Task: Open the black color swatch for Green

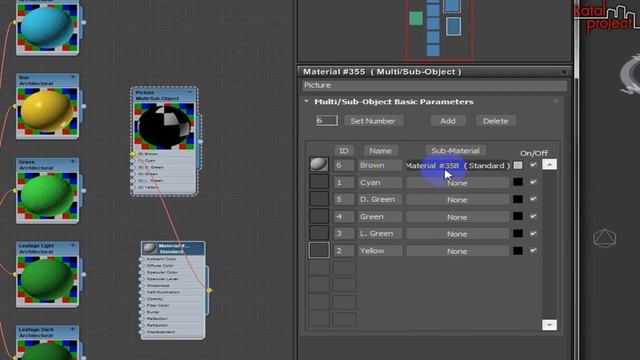Action: [518, 216]
